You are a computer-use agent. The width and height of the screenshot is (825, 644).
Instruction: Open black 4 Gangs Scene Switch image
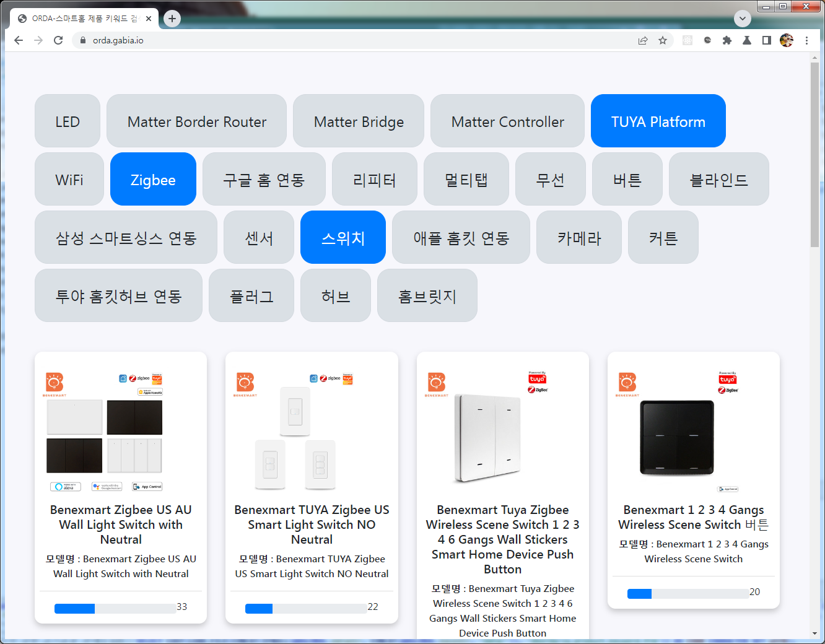(678, 432)
